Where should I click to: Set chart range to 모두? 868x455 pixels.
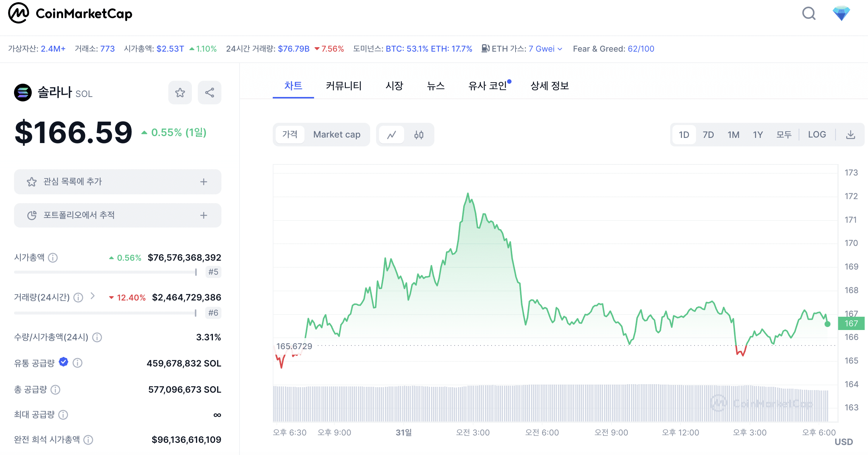tap(784, 135)
